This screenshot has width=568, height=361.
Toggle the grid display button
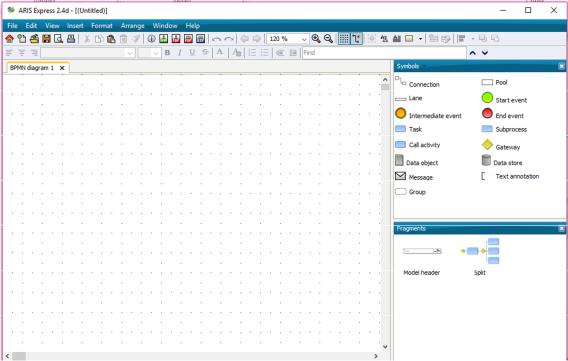pos(344,39)
